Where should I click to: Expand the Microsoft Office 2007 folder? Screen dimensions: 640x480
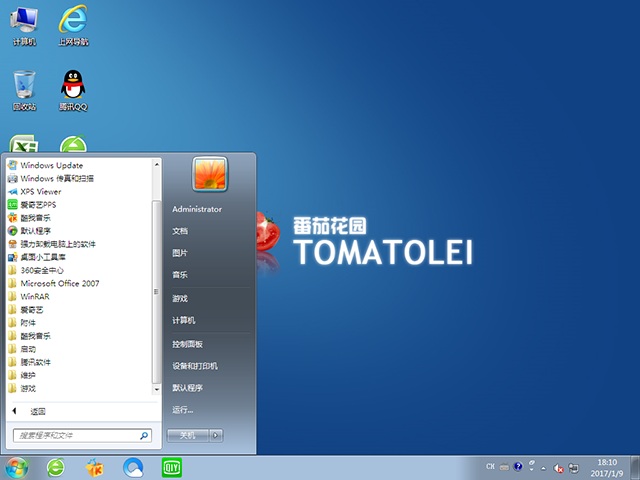click(x=60, y=283)
